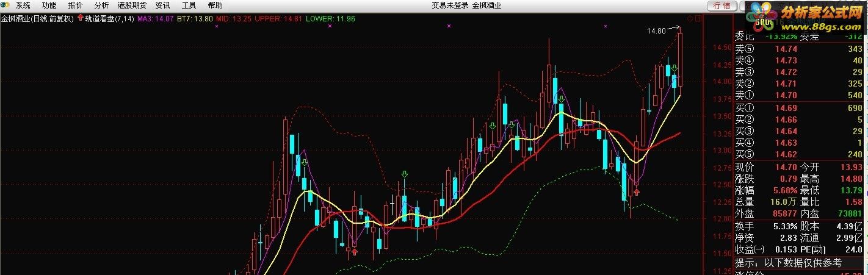868x275 pixels.
Task: Select the 卖⑤ 14.74 ask row
Action: (x=800, y=49)
